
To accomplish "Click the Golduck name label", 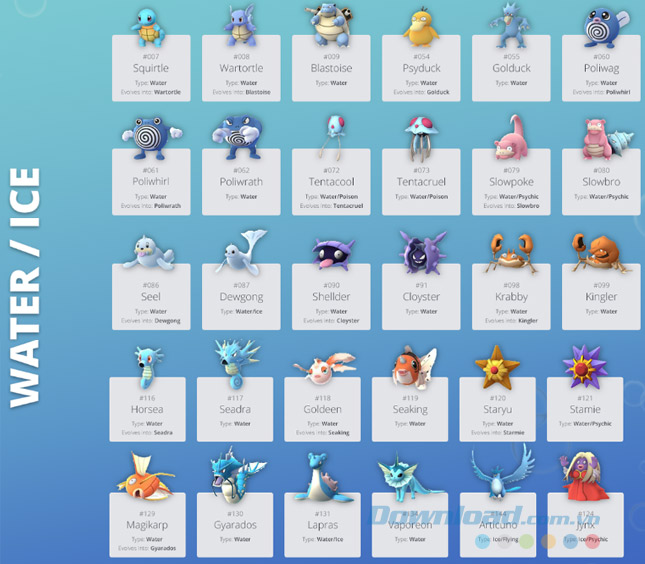I will (x=511, y=68).
